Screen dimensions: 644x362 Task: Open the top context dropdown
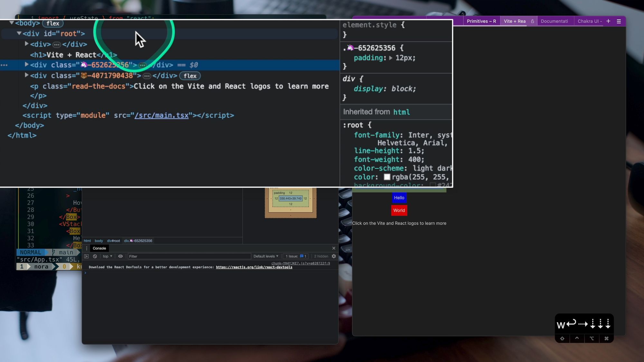(x=108, y=256)
